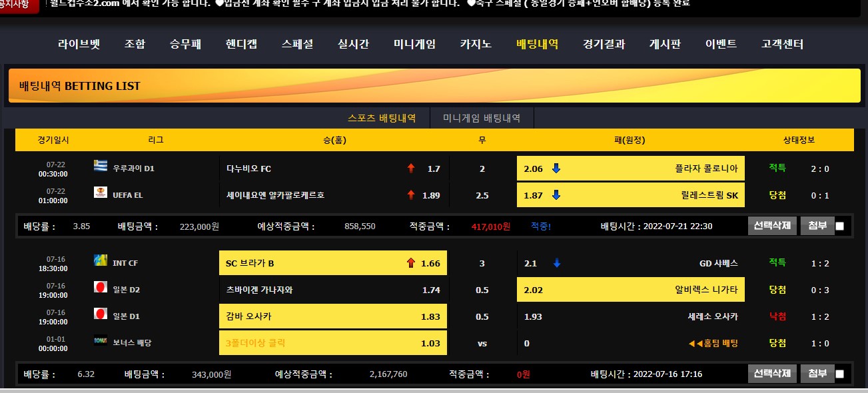Click the red up arrow on SC 브라가 B
The image size is (868, 393).
coord(411,263)
